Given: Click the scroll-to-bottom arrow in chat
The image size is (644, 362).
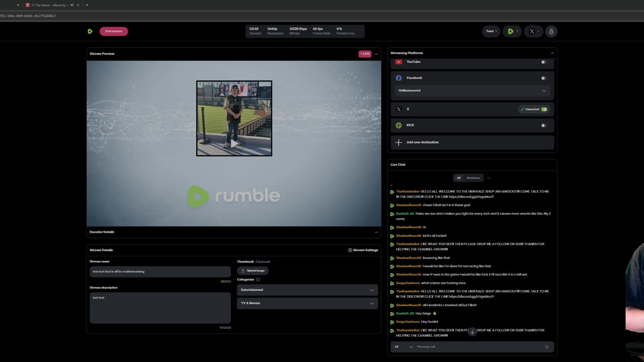Looking at the screenshot, I should (x=472, y=332).
